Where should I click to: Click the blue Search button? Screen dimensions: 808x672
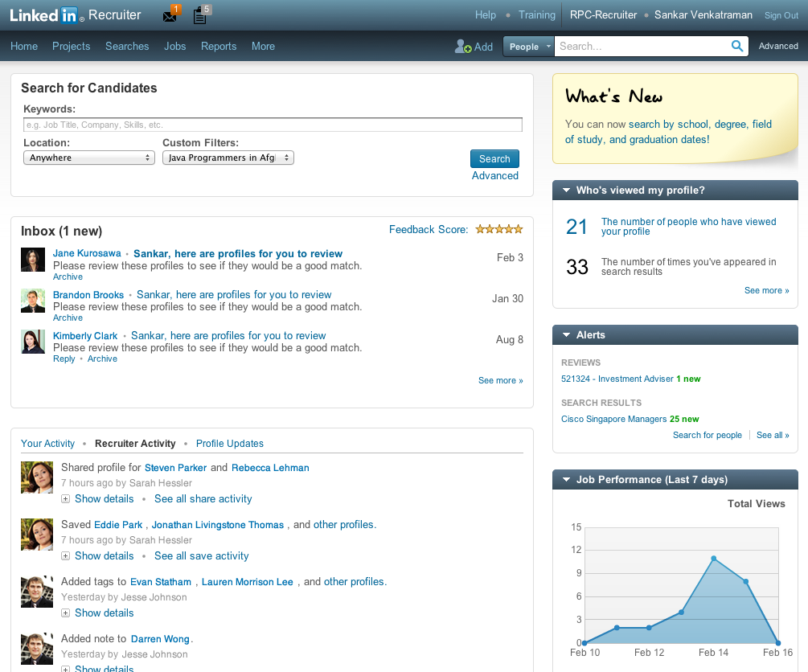pos(494,158)
